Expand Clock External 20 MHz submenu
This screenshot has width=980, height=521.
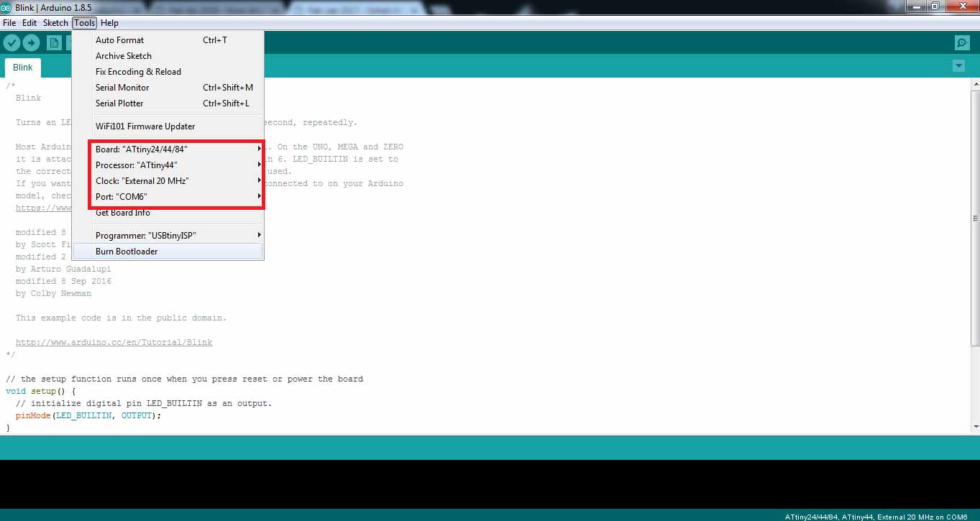[168, 181]
